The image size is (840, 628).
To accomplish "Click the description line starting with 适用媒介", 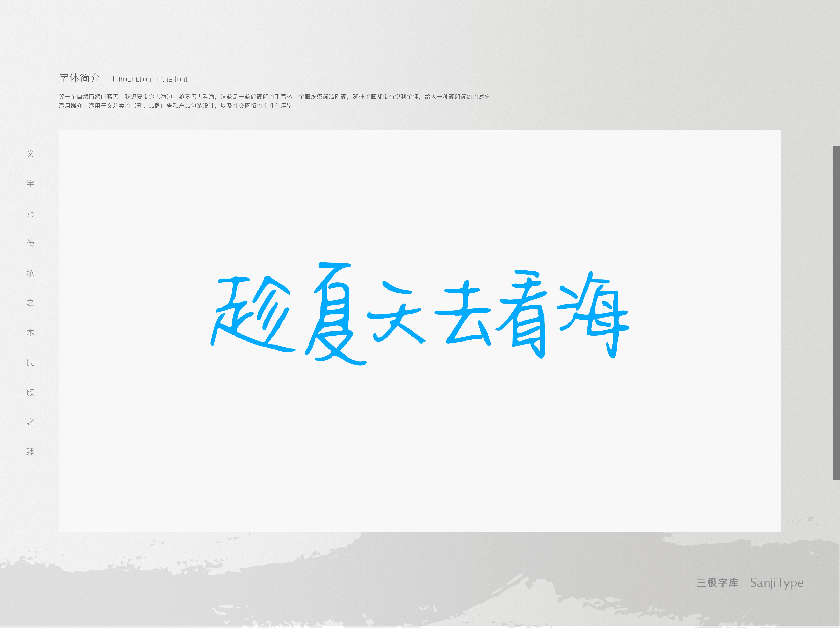I will [178, 106].
